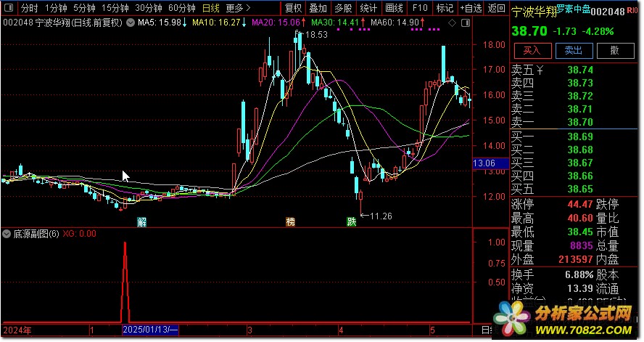Click the ¥ icon next to 卖五
This screenshot has width=644, height=342.
(x=540, y=70)
